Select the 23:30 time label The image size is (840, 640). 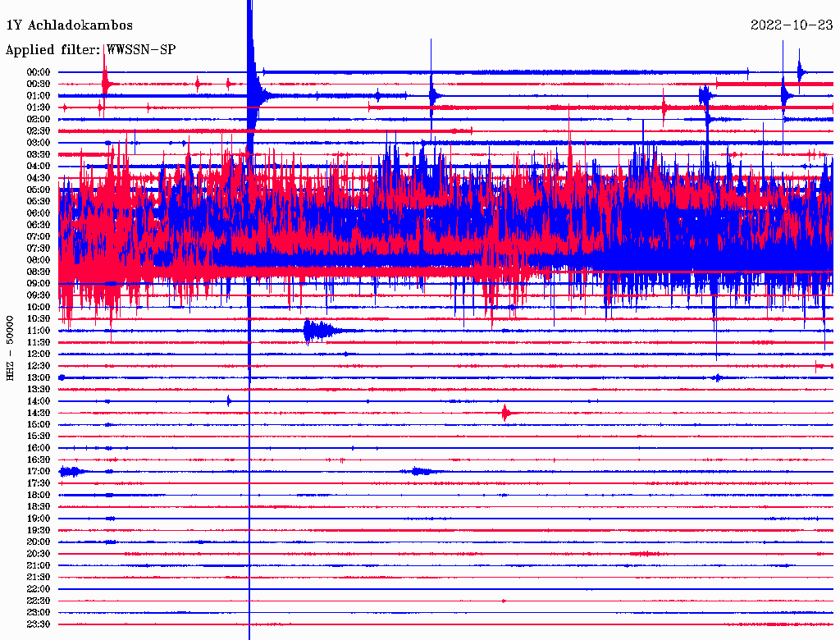click(39, 624)
